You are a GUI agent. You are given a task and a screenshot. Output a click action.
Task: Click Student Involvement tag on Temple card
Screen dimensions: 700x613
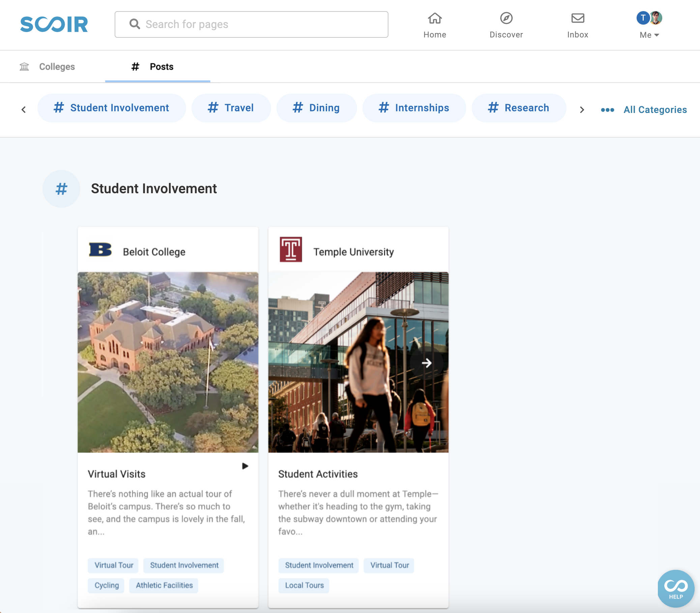319,565
